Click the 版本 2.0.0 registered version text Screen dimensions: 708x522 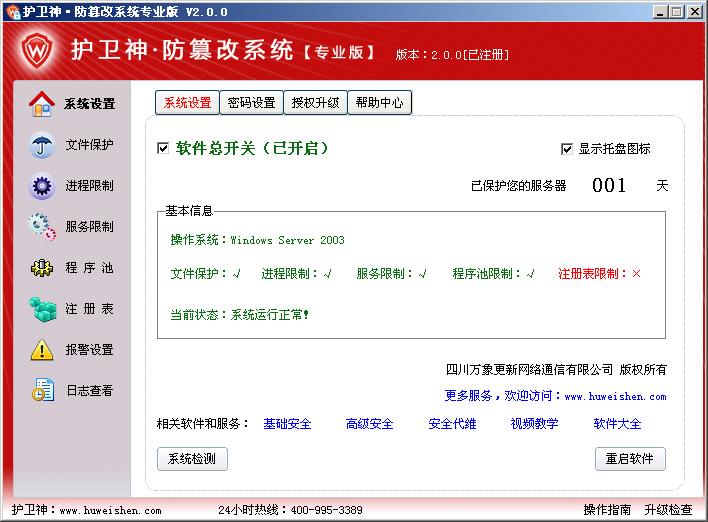452,55
